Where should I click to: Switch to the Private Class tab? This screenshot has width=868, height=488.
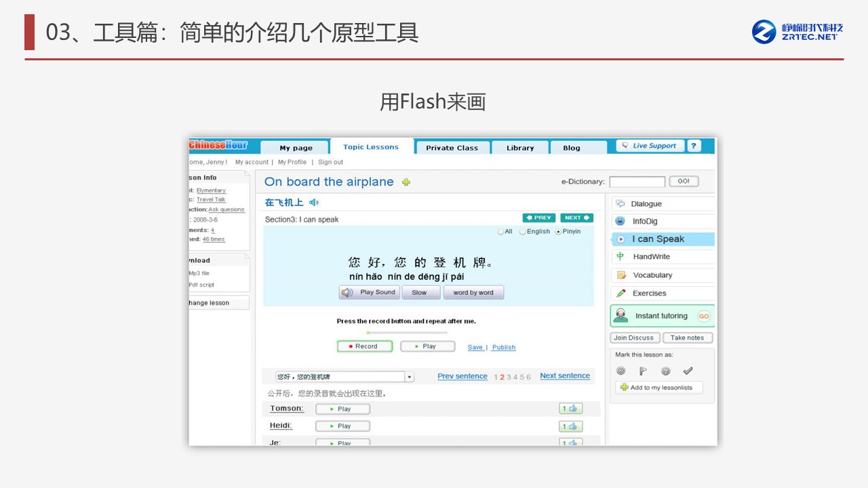(452, 148)
